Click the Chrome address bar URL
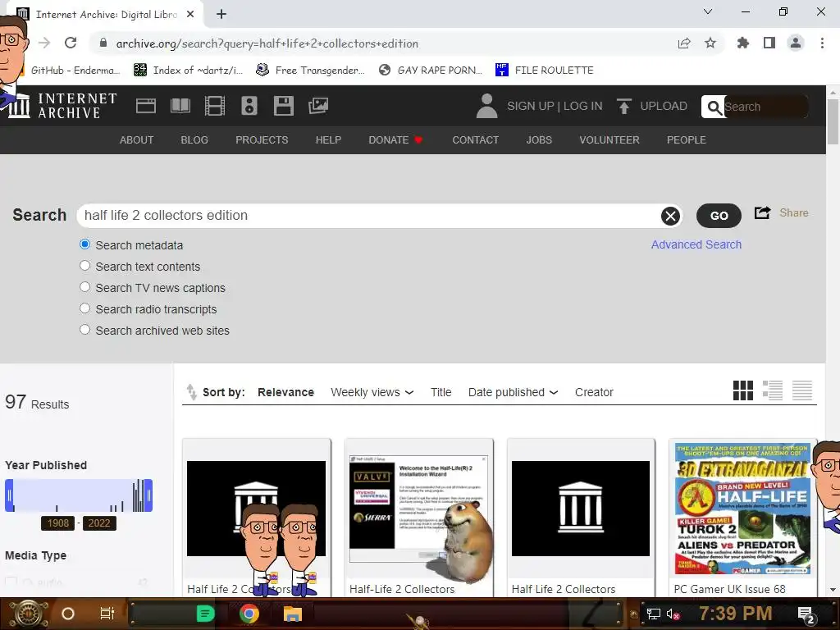Screen dimensions: 840x630 [x=267, y=43]
